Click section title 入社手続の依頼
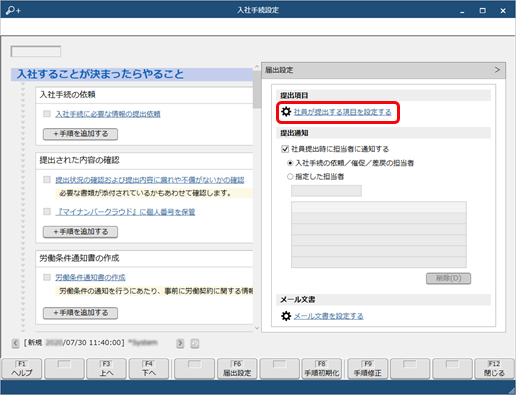The width and height of the screenshot is (516, 395). pos(68,95)
